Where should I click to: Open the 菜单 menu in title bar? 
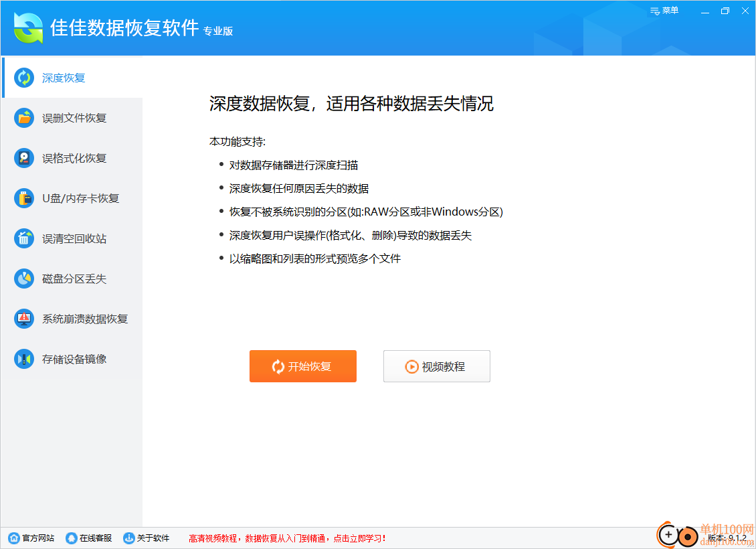[664, 11]
